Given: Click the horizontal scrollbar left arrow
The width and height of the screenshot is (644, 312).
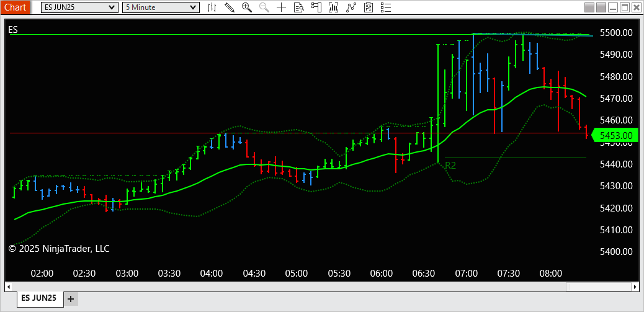Looking at the screenshot, I should click(8, 287).
